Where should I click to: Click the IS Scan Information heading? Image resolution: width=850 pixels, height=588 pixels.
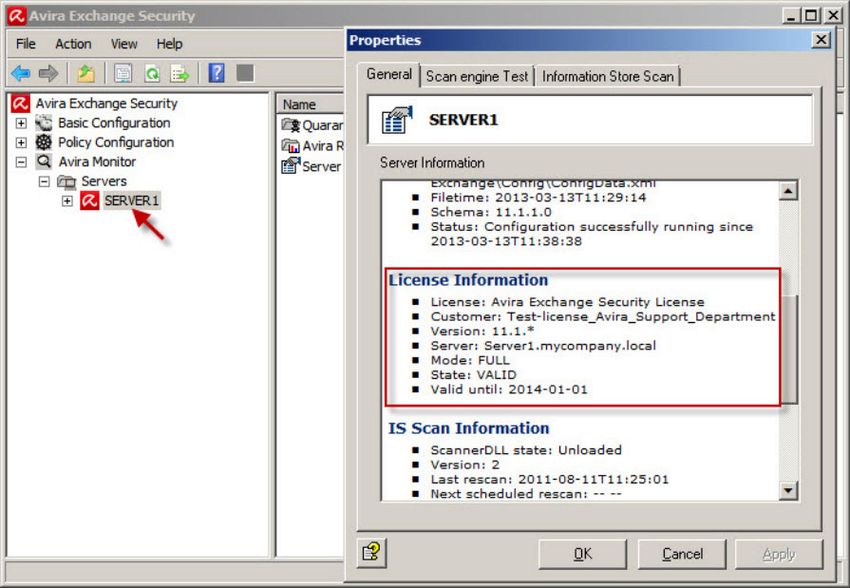[469, 428]
